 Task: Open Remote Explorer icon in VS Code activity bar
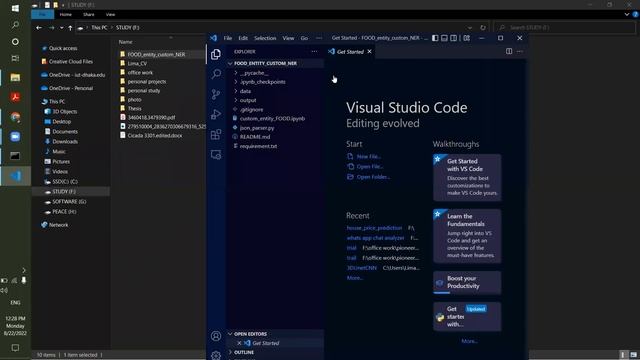pyautogui.click(x=216, y=154)
